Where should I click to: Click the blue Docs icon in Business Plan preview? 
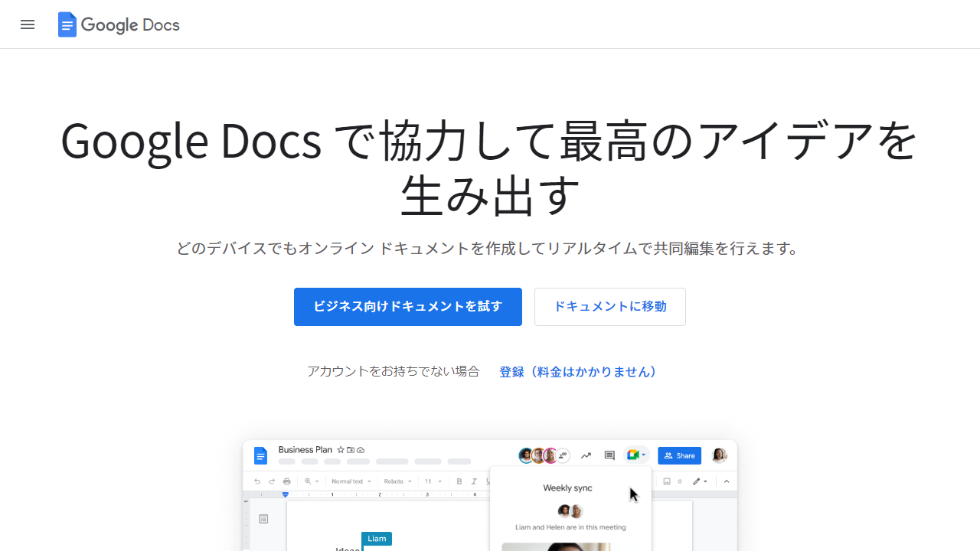[x=260, y=455]
